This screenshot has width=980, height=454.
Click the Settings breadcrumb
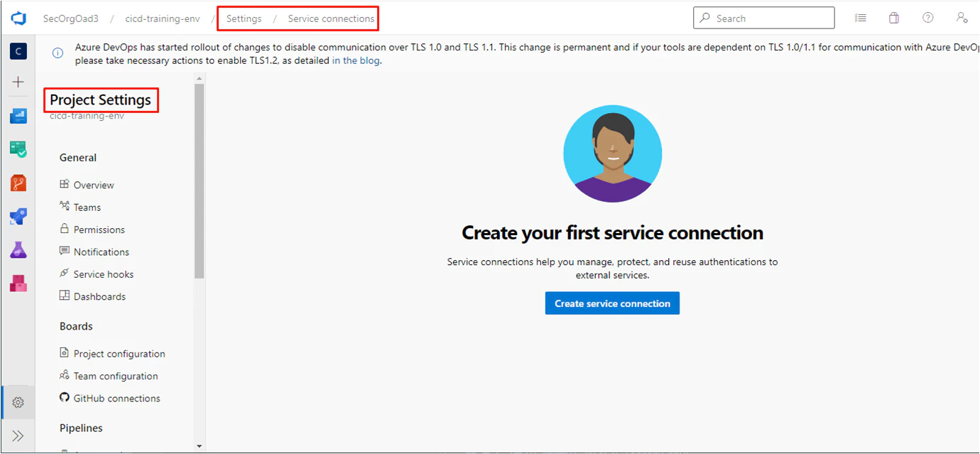pos(244,18)
